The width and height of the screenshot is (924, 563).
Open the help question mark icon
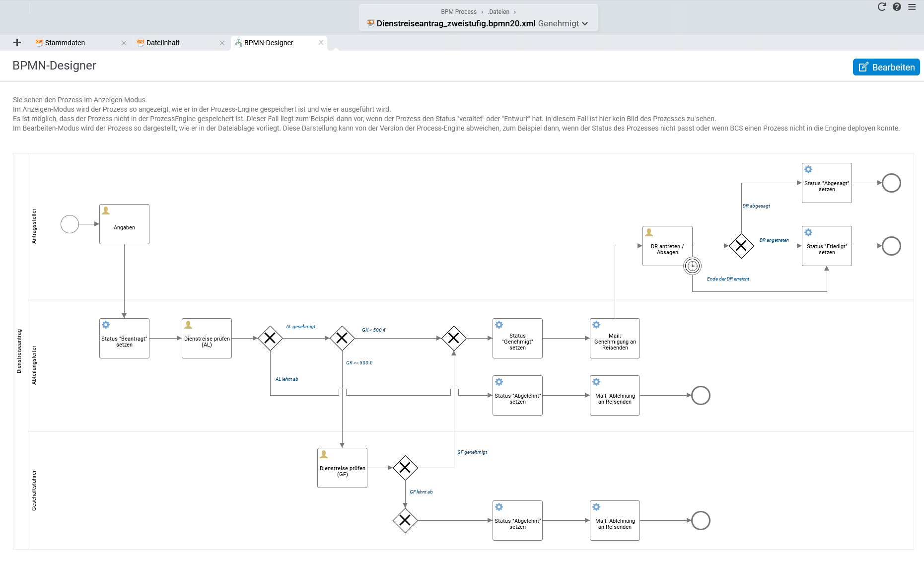point(897,7)
